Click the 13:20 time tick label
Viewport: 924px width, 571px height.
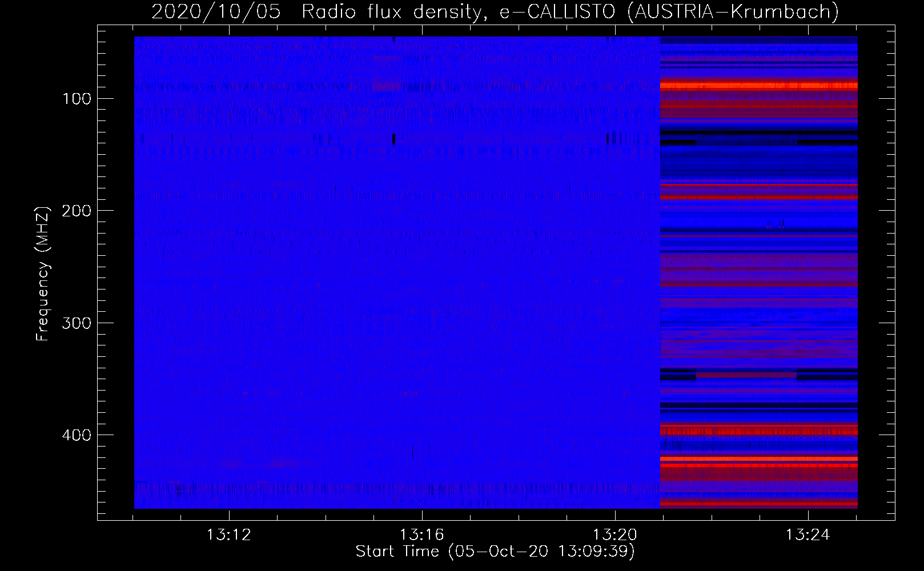pyautogui.click(x=615, y=535)
